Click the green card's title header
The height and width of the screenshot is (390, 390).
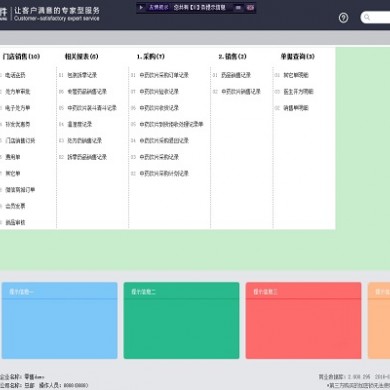tap(181, 291)
